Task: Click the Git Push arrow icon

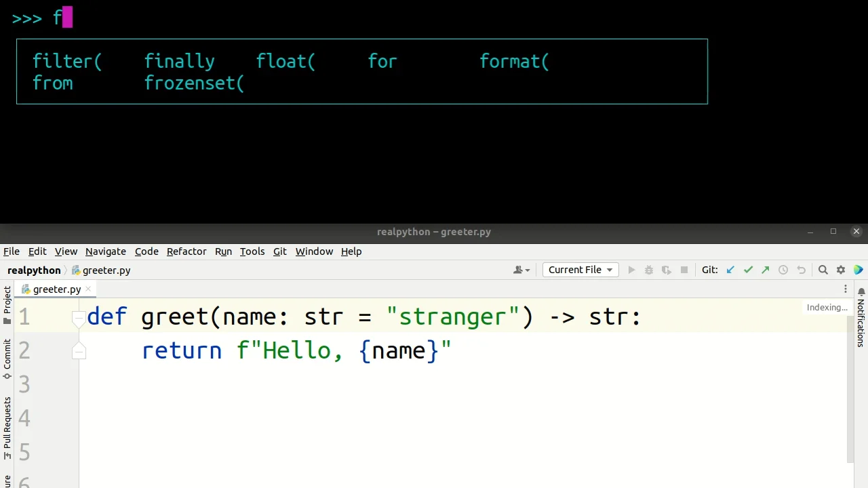Action: (766, 270)
